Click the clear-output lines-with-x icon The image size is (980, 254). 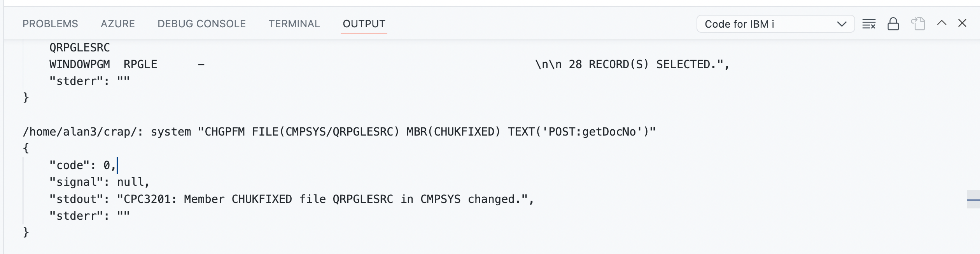870,24
